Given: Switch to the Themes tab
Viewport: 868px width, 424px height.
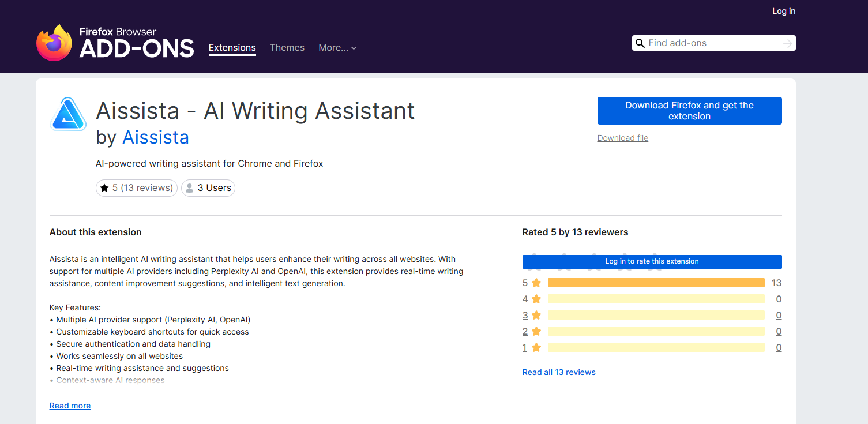Looking at the screenshot, I should [x=287, y=48].
